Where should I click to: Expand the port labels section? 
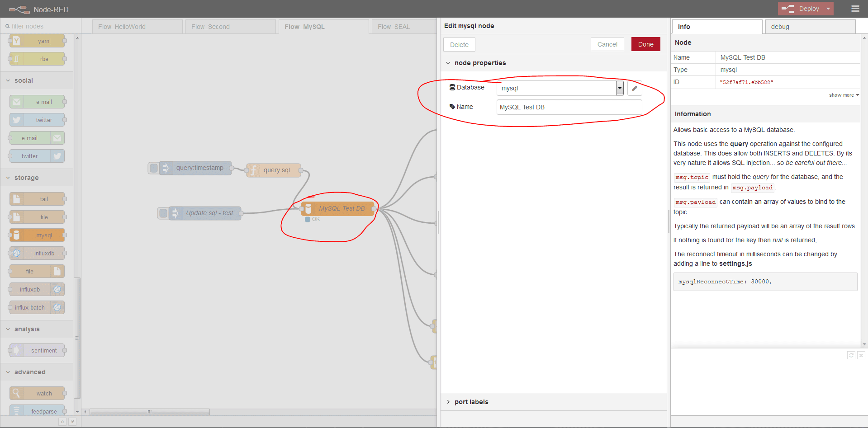pos(471,402)
